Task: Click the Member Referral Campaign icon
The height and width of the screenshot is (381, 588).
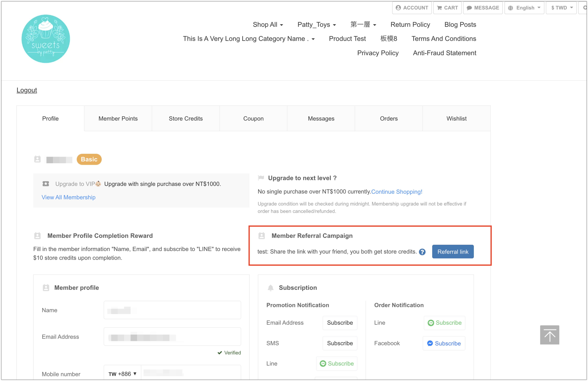Action: click(x=262, y=236)
